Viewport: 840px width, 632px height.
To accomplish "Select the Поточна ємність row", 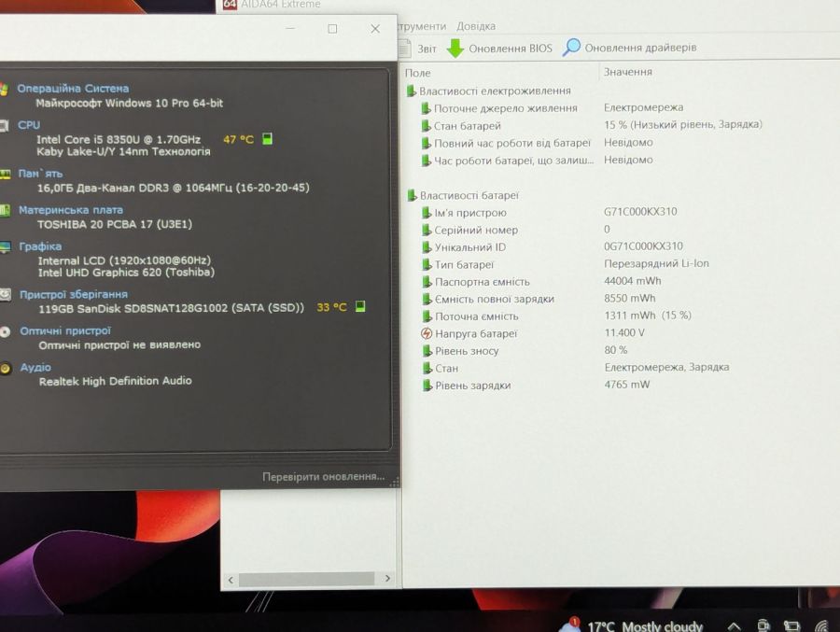I will (x=470, y=316).
